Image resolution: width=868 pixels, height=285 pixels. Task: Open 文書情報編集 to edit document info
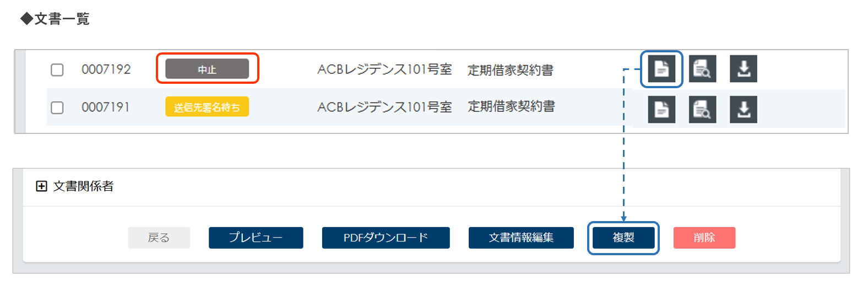pos(521,238)
